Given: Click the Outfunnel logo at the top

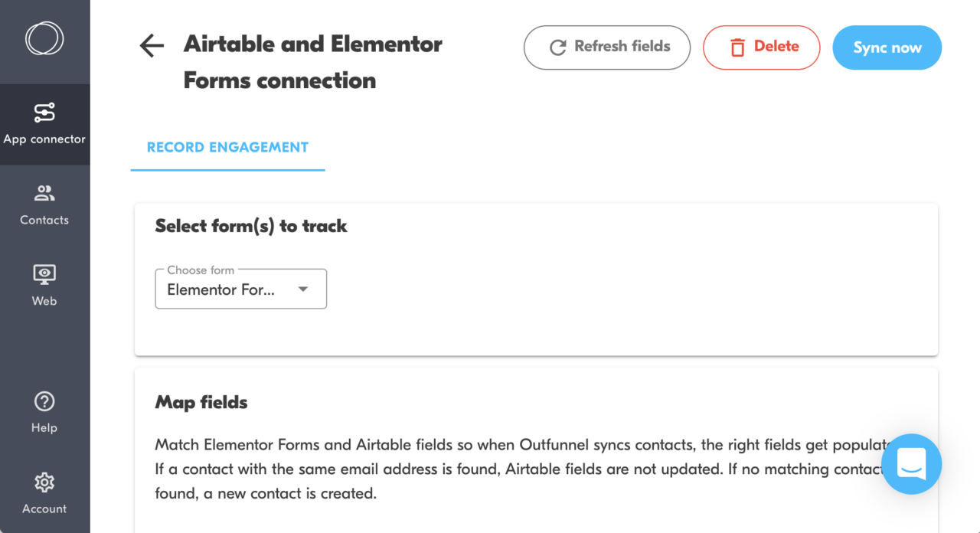Looking at the screenshot, I should click(44, 38).
